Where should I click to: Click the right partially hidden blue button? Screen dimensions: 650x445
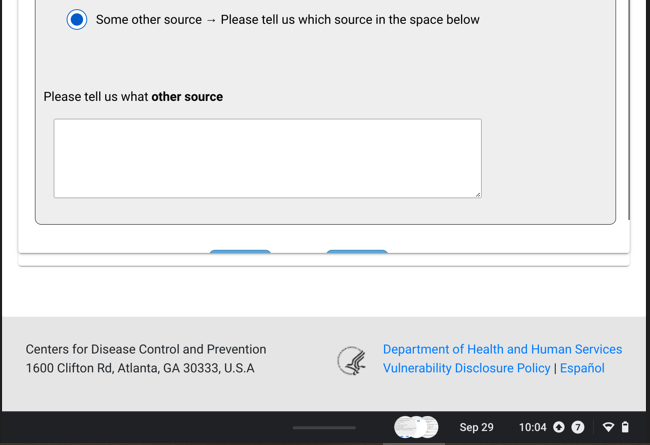pos(357,253)
